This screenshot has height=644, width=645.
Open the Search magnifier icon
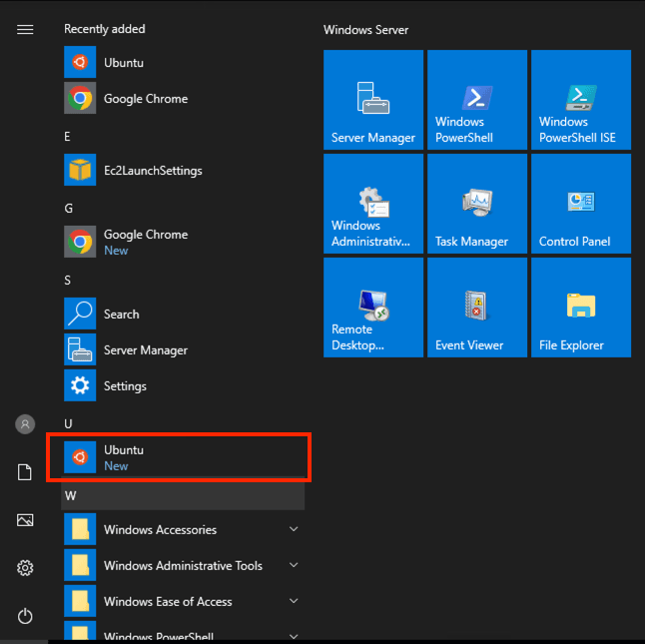[80, 314]
